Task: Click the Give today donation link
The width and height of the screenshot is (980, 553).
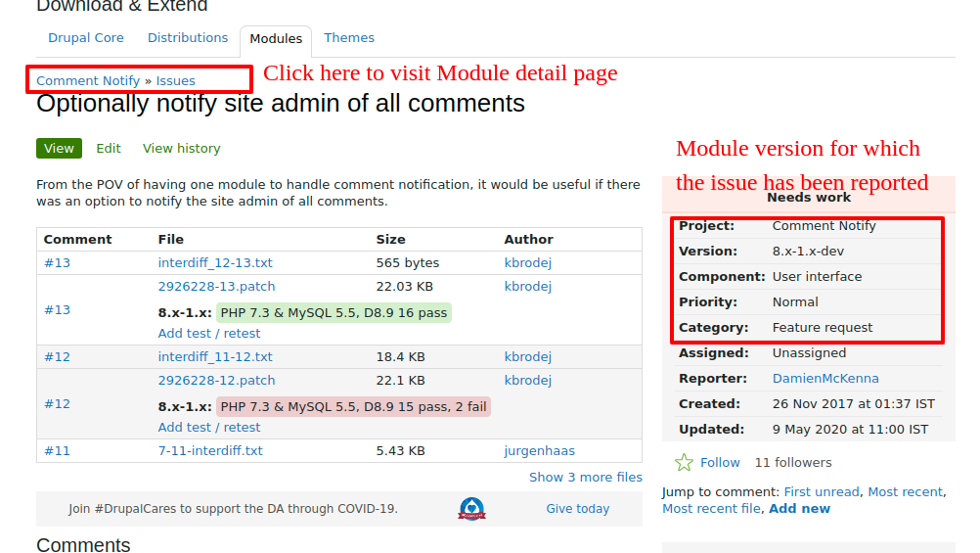Action: (x=577, y=509)
